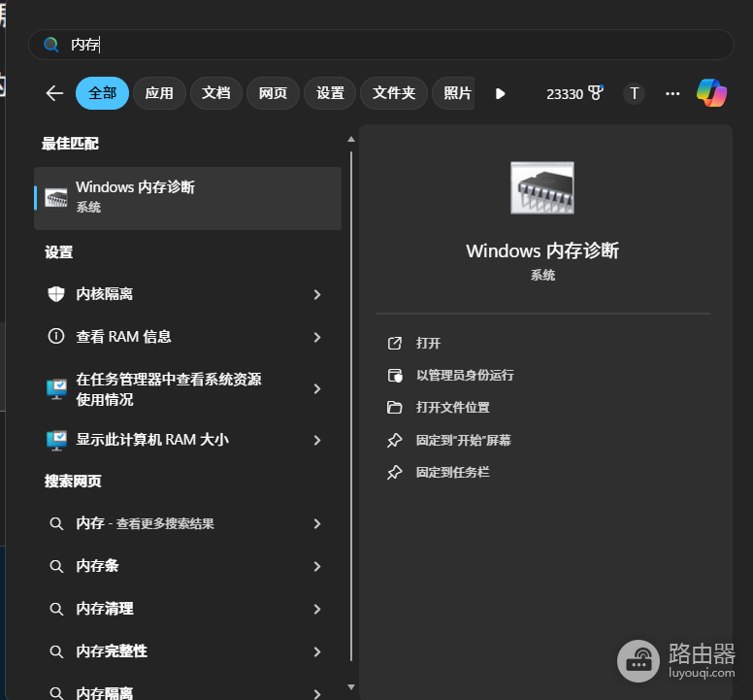Switch to the 设置 filter tab
This screenshot has height=700, width=753.
(x=330, y=93)
